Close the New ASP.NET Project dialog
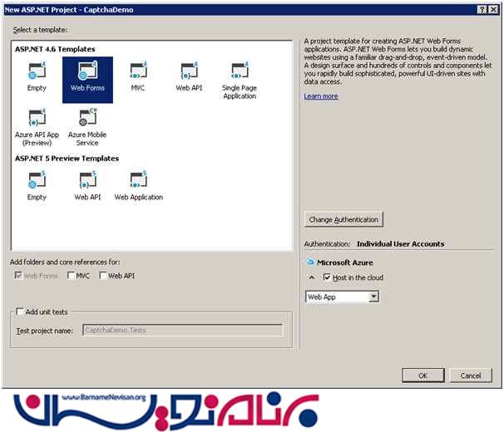 [x=493, y=10]
